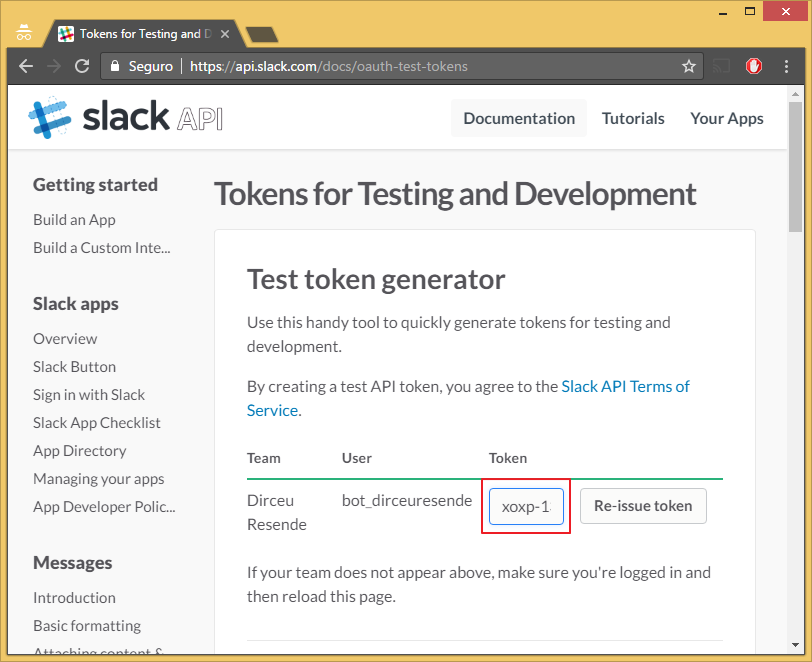Go to App Directory
812x662 pixels.
(80, 451)
